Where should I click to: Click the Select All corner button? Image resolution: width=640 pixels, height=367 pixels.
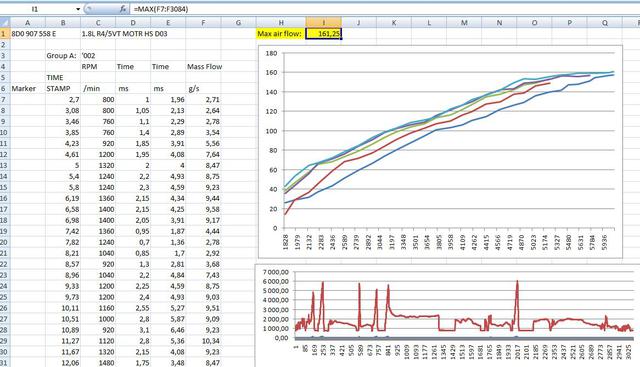(4, 22)
